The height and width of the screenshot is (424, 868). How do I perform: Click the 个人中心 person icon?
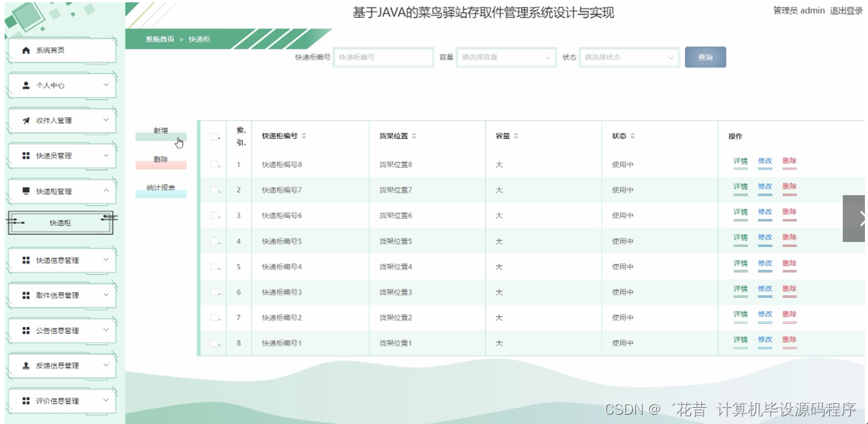[x=26, y=85]
